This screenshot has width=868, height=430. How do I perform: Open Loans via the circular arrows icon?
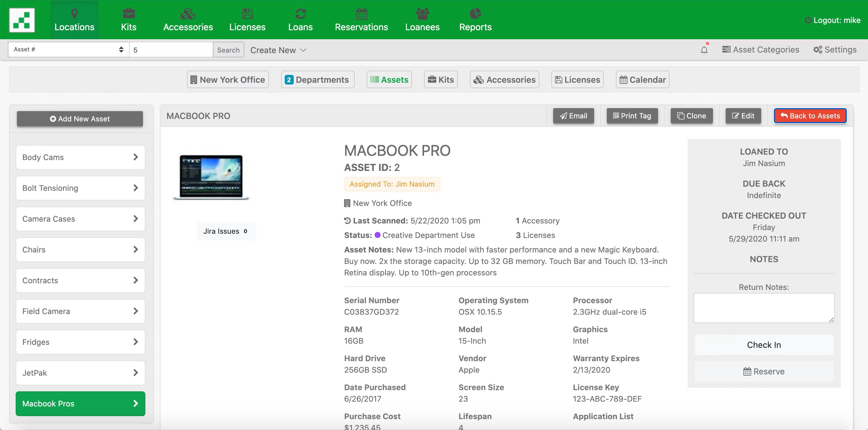pyautogui.click(x=300, y=15)
